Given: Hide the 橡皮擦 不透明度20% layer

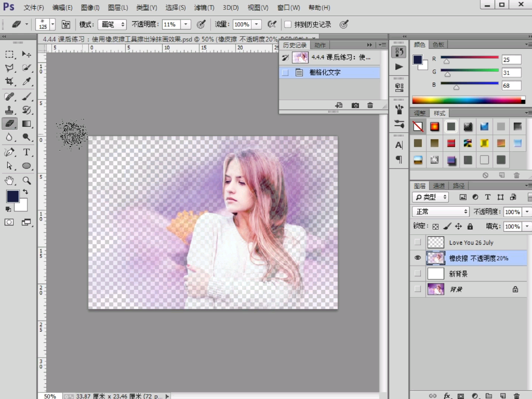Looking at the screenshot, I should [418, 258].
